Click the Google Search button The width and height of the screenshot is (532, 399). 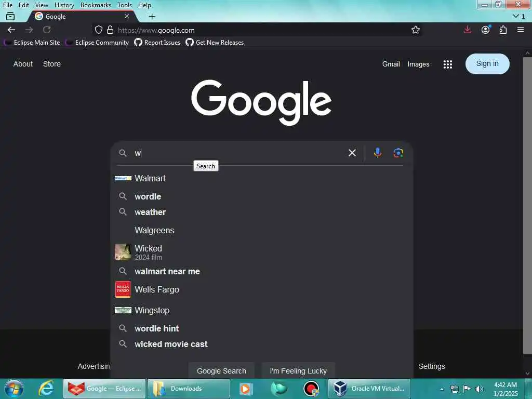coord(221,371)
